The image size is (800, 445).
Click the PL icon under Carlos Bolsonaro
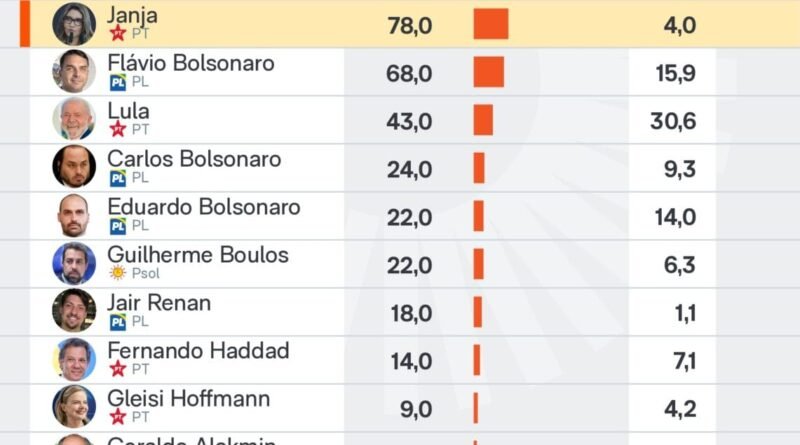pyautogui.click(x=118, y=178)
